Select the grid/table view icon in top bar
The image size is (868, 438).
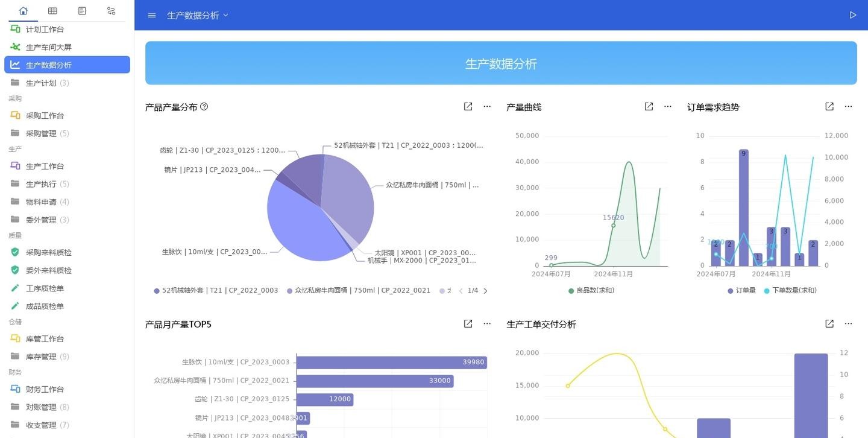pyautogui.click(x=52, y=10)
